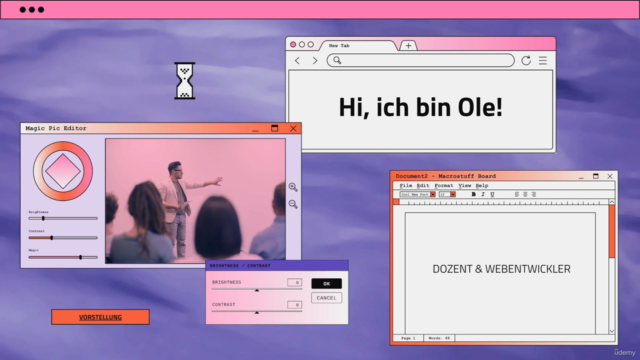The width and height of the screenshot is (640, 360).
Task: Open the View menu
Action: tap(464, 186)
